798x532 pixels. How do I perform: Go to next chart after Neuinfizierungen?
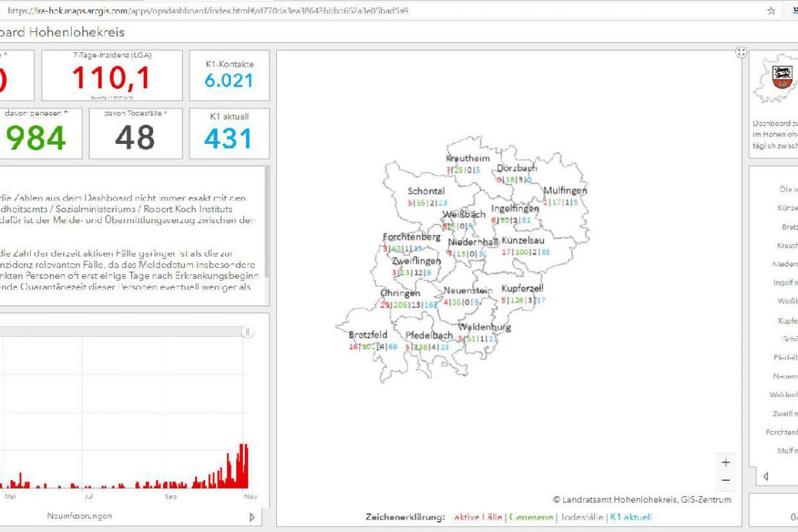[x=252, y=517]
